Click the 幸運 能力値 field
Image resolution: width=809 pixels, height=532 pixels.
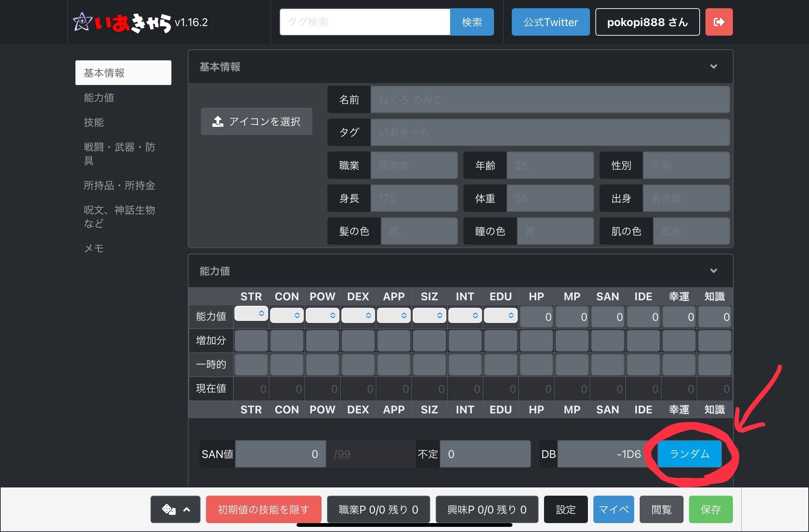[x=679, y=317]
